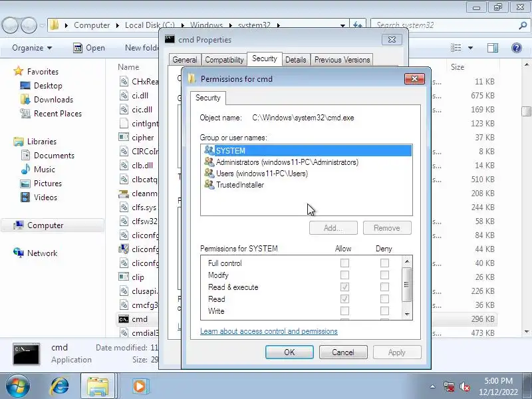Click the cipher file icon
532x399 pixels.
pos(124,138)
